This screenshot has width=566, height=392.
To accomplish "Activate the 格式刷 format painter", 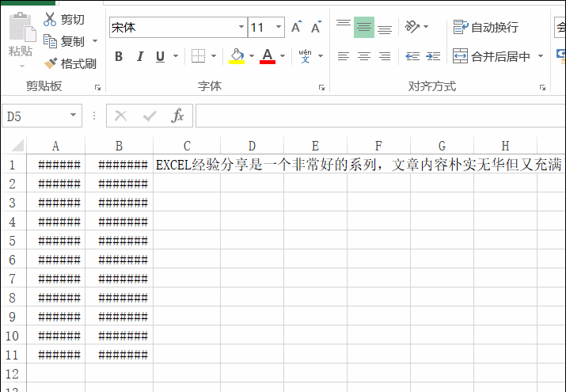I will click(x=70, y=63).
